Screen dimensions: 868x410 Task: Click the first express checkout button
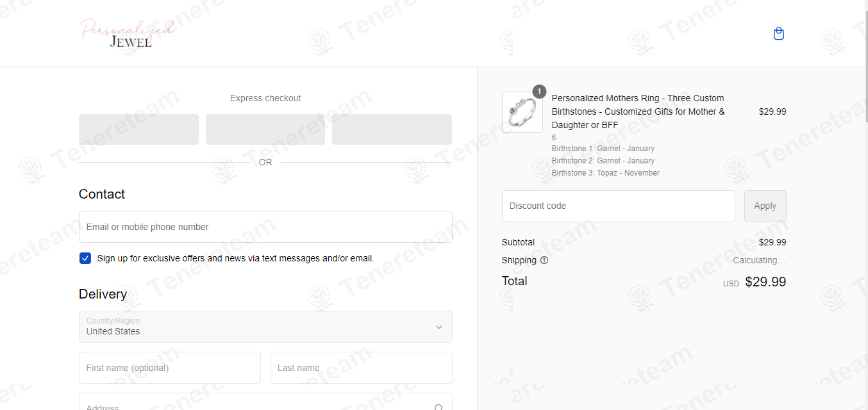pos(138,129)
